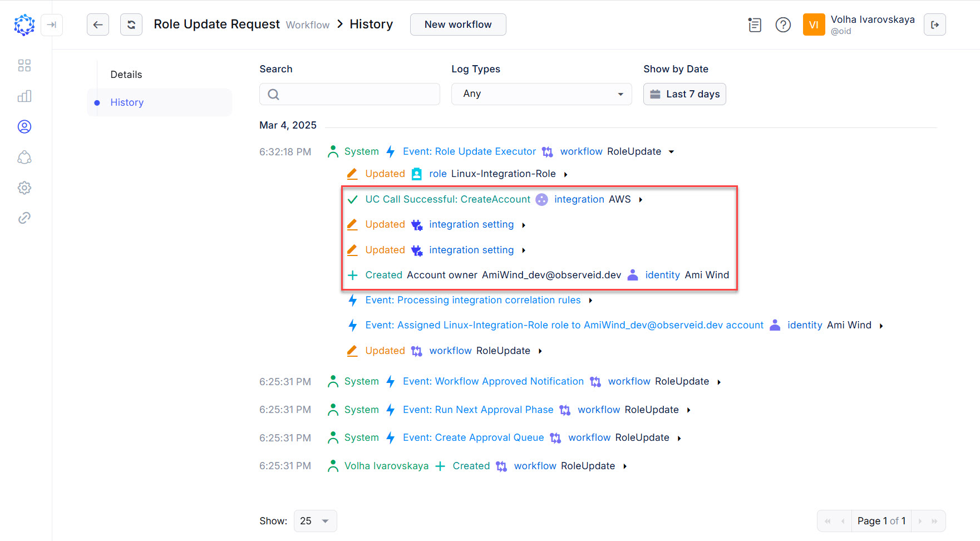Image resolution: width=980 pixels, height=541 pixels.
Task: Click the New workflow button
Action: tap(457, 24)
